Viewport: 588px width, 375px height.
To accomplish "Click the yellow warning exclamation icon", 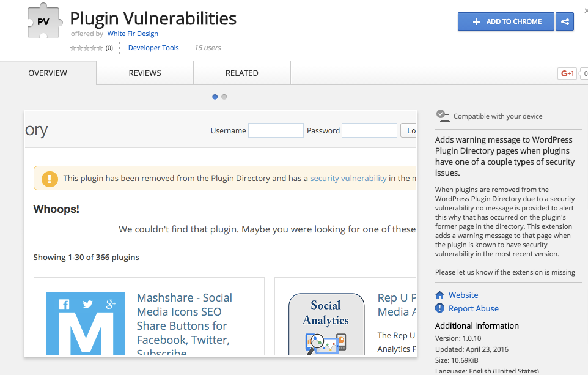I will pyautogui.click(x=50, y=179).
